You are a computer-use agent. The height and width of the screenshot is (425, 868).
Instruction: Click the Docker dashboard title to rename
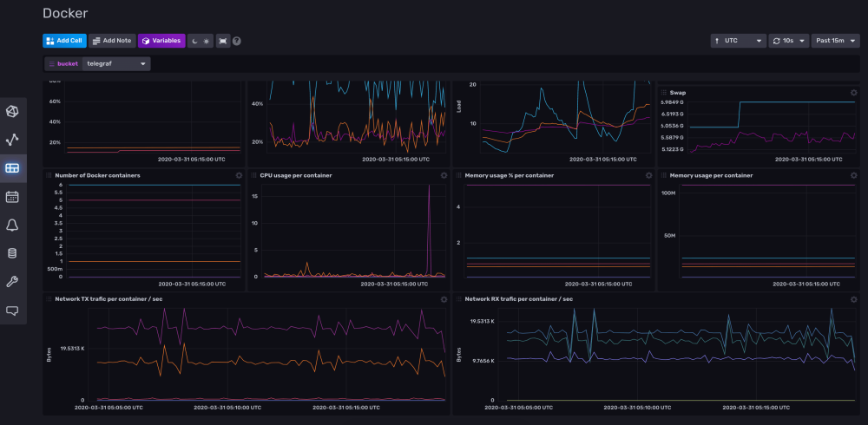[65, 13]
